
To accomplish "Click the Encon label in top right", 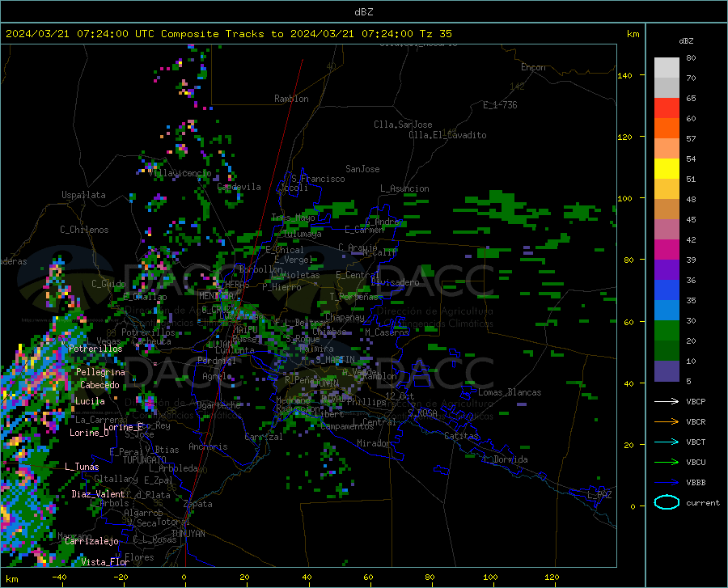I will pyautogui.click(x=533, y=67).
